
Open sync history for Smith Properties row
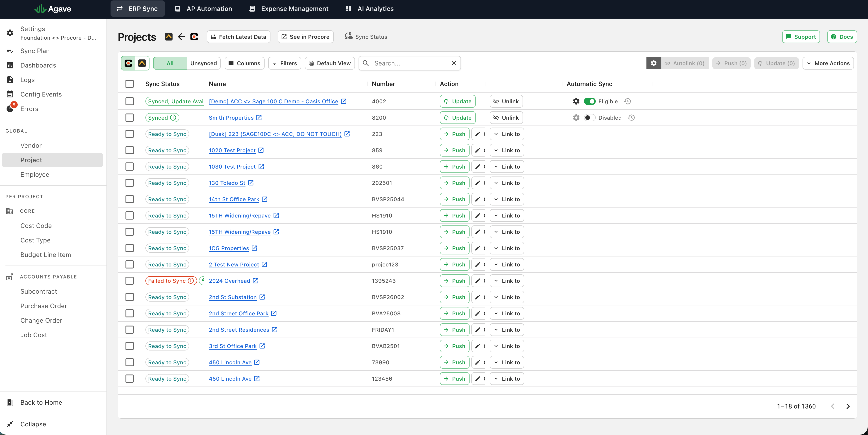(632, 118)
